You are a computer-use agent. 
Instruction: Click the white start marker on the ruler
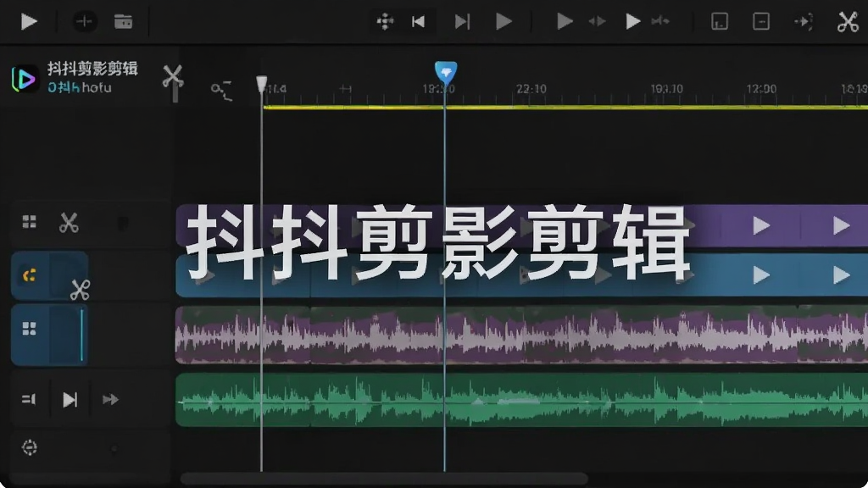coord(261,84)
